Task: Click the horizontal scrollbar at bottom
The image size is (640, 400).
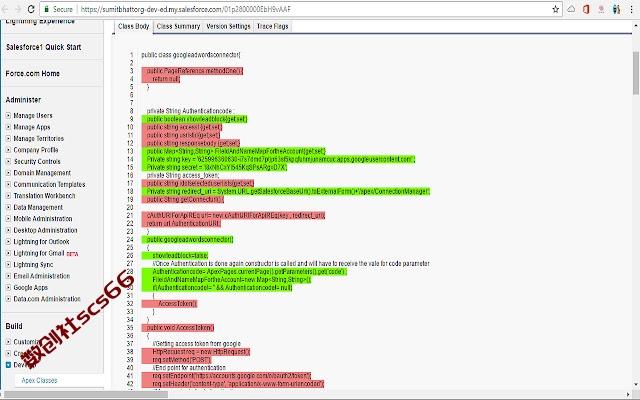Action: [86, 395]
